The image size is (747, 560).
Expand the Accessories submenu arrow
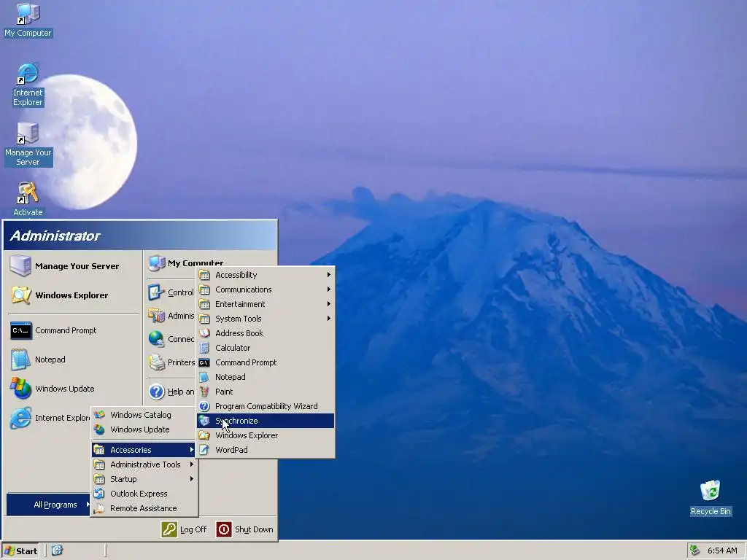(x=192, y=450)
